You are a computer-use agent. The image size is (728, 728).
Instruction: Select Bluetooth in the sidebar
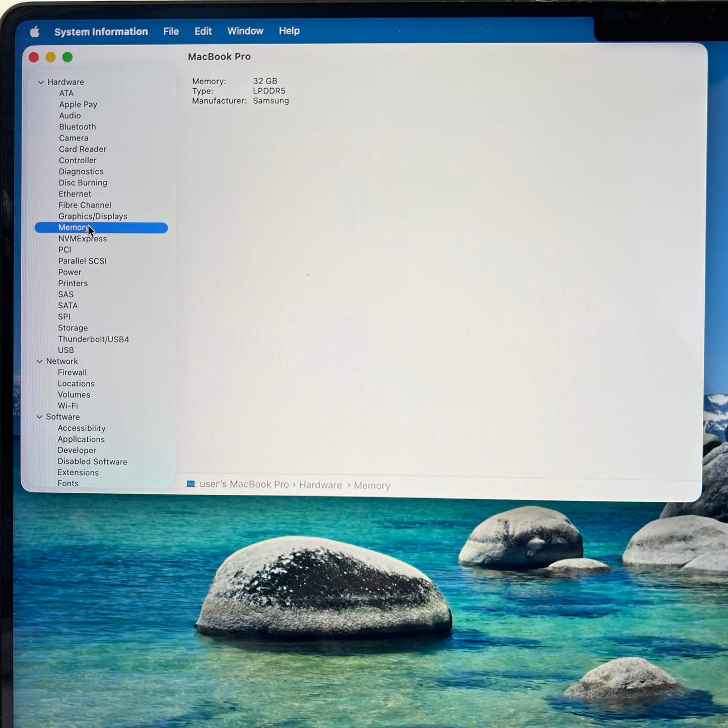[78, 127]
